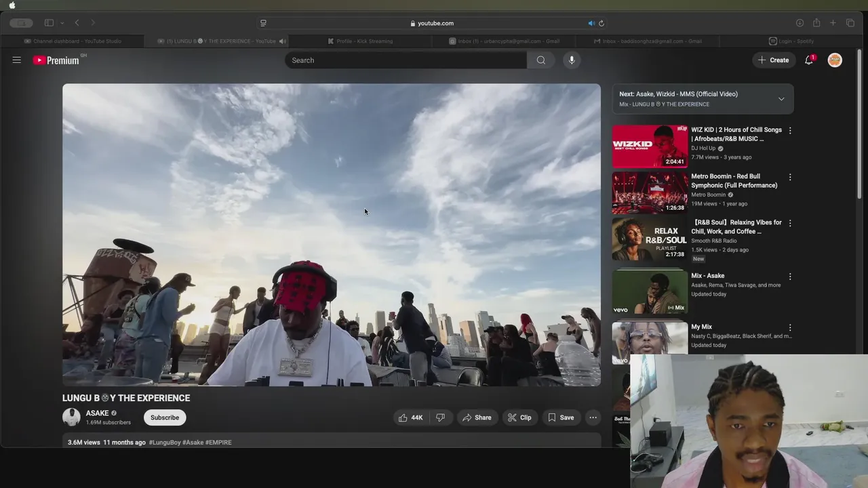Viewport: 868px width, 488px height.
Task: Click the magnifier search button
Action: point(541,60)
